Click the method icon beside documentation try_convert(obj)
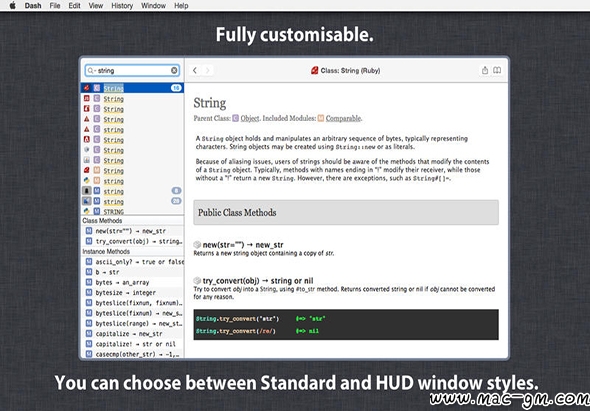This screenshot has width=590, height=411. [197, 281]
